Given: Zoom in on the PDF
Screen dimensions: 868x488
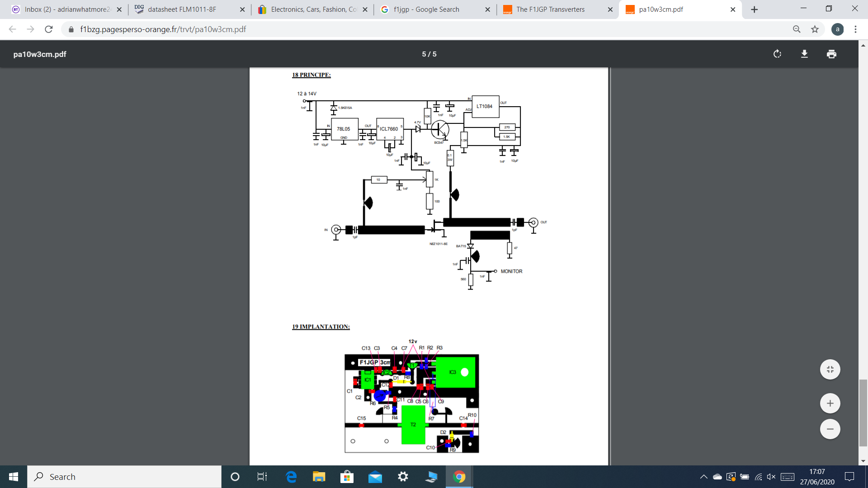Looking at the screenshot, I should point(830,403).
